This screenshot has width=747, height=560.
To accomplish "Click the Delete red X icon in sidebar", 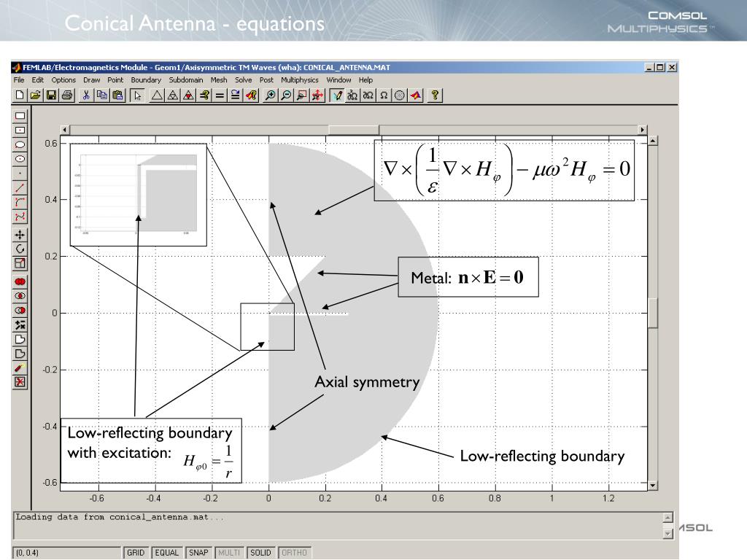I will [20, 382].
